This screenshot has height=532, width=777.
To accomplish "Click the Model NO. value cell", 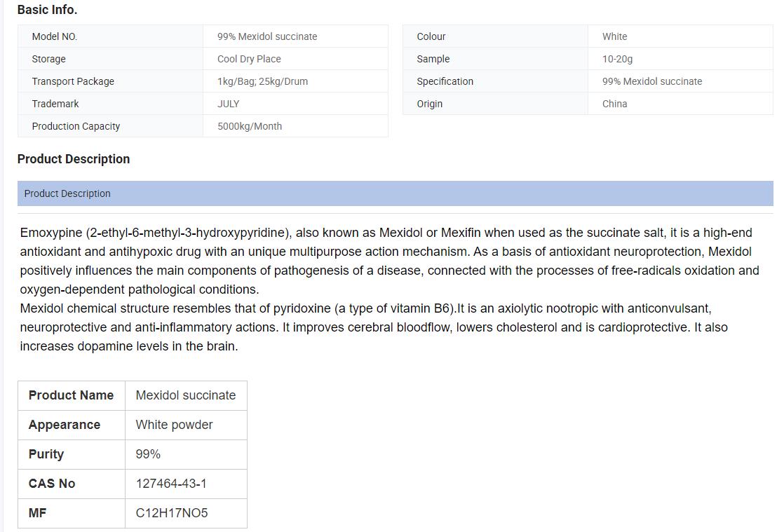I will click(x=267, y=36).
